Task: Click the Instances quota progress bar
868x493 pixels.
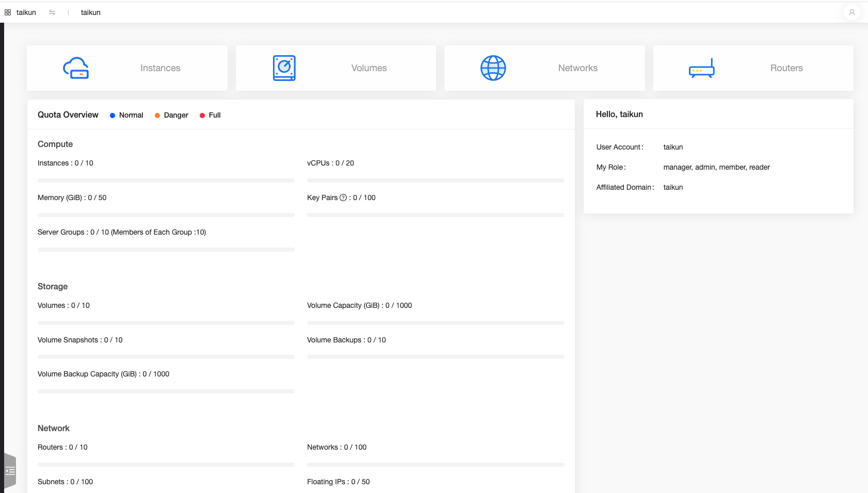Action: [166, 180]
